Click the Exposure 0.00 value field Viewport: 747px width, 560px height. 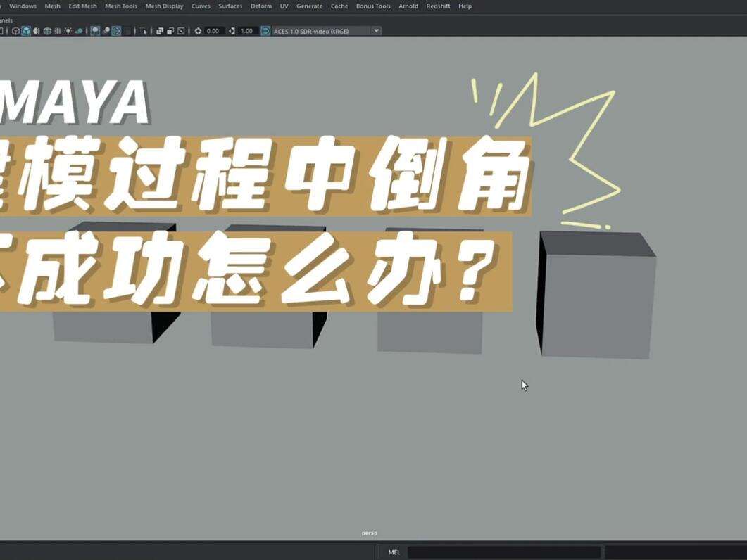213,31
